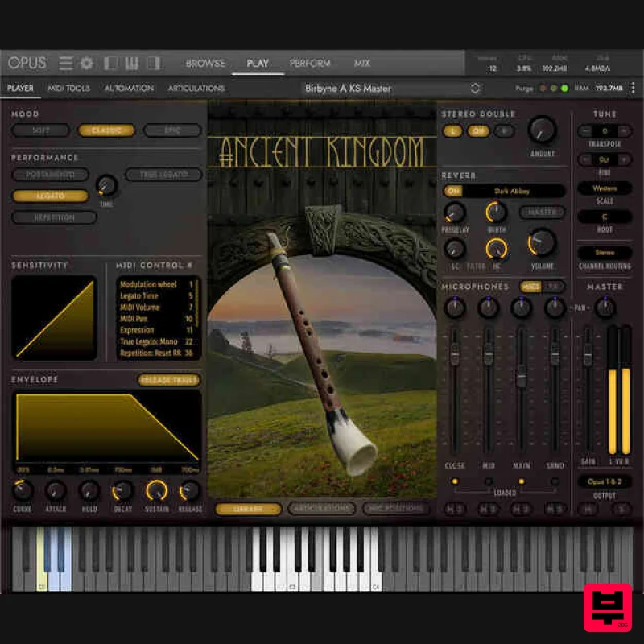
Task: Open the settings gear icon
Action: pyautogui.click(x=86, y=64)
